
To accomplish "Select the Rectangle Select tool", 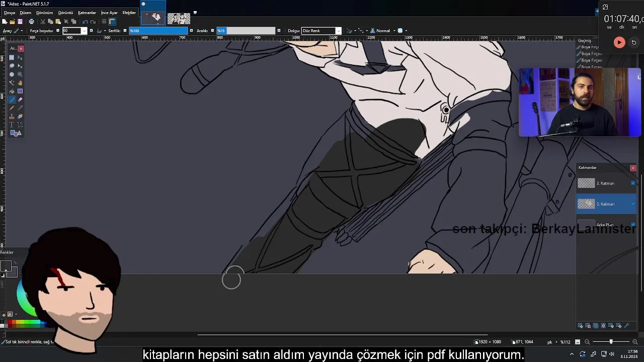I will pos(12,57).
